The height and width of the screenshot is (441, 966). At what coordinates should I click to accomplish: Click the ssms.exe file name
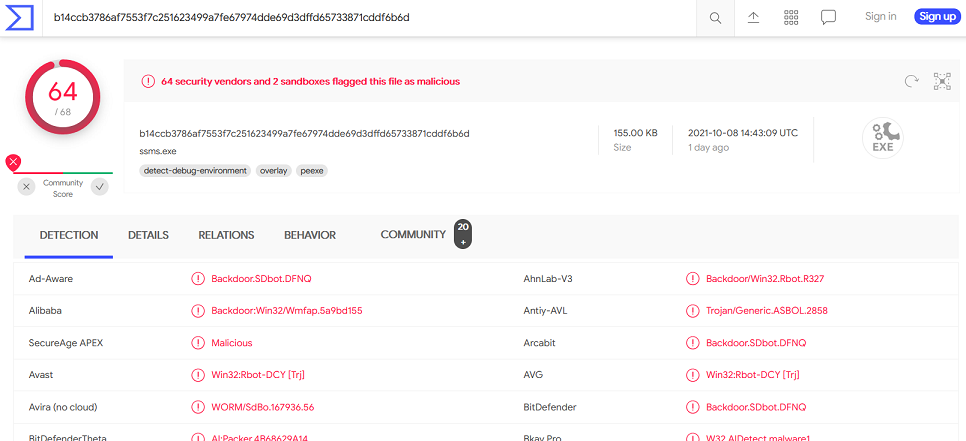[158, 151]
